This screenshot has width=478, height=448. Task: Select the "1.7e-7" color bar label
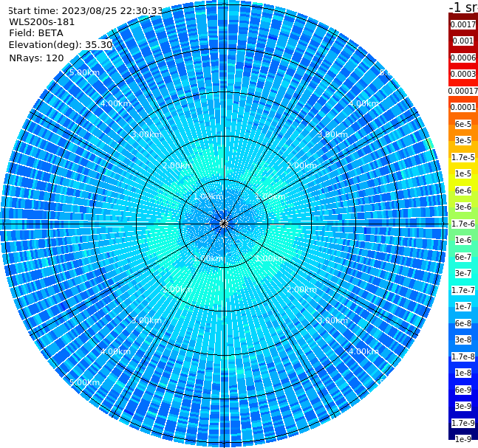(463, 290)
